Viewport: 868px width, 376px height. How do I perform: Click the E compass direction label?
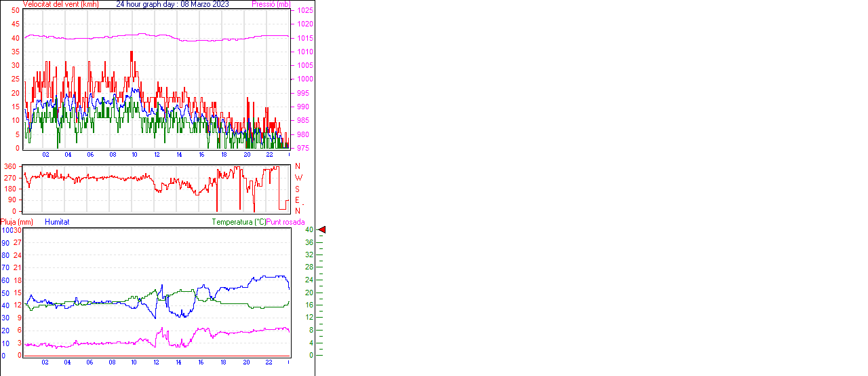[x=297, y=200]
